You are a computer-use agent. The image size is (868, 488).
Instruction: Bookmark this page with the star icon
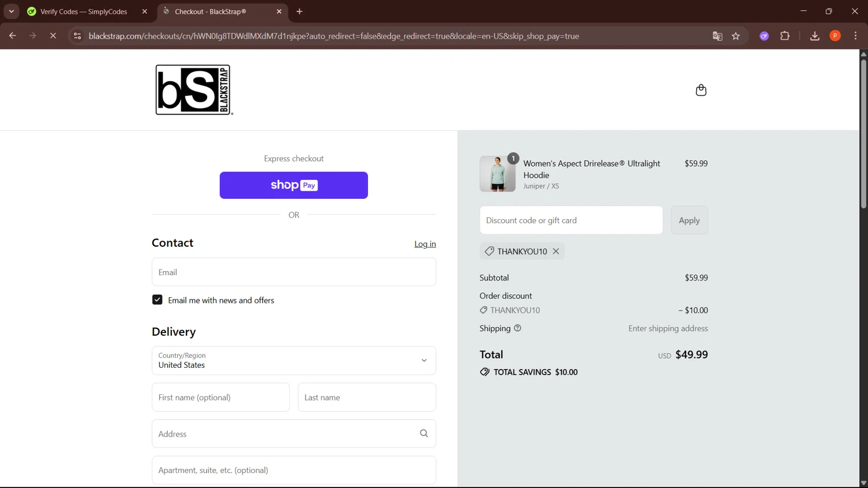(736, 36)
